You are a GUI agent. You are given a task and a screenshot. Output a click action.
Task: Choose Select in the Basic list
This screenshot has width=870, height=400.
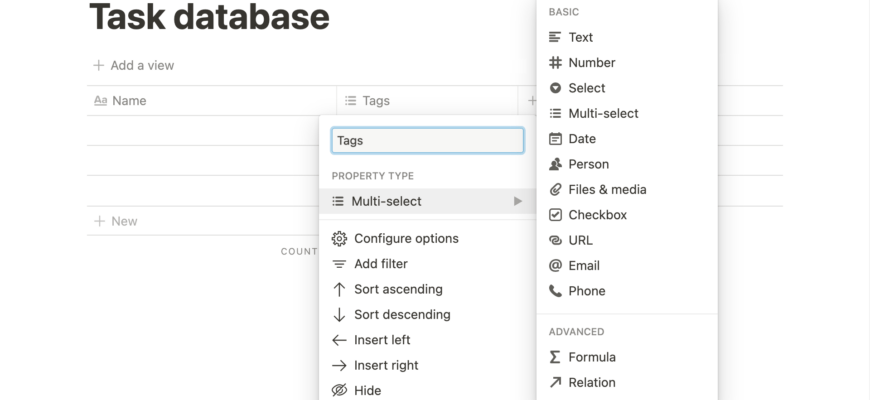(627, 88)
